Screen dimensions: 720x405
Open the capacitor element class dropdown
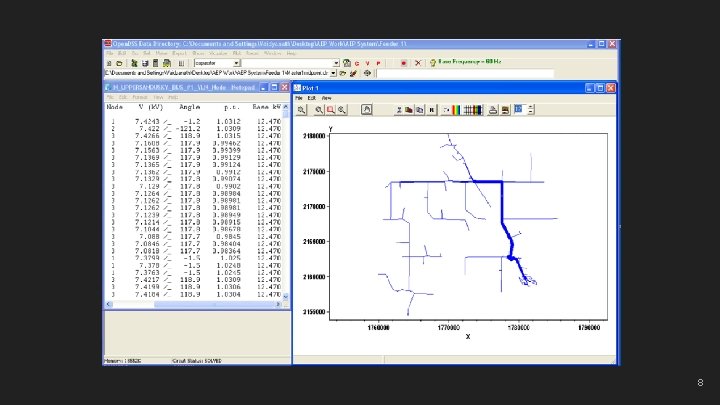[x=236, y=63]
